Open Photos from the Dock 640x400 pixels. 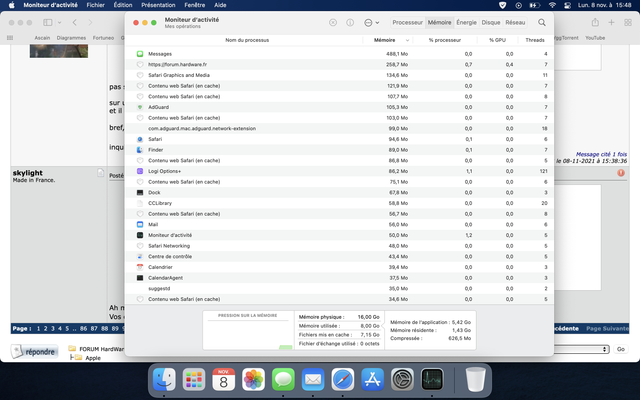(x=253, y=379)
